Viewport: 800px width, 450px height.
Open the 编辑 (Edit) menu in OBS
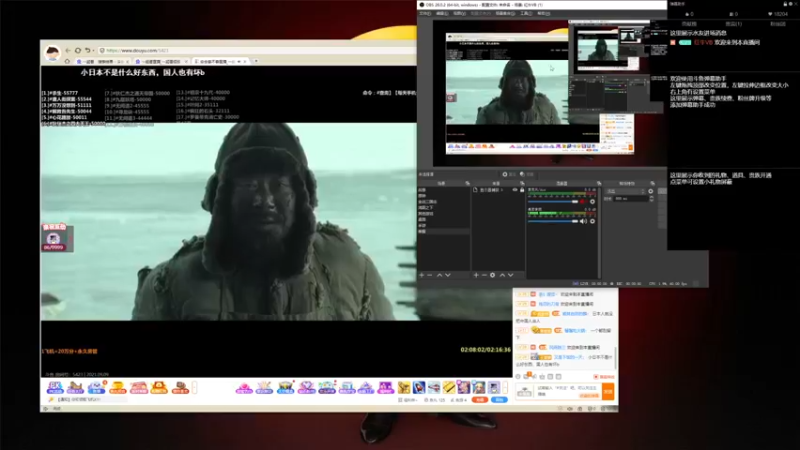click(442, 14)
